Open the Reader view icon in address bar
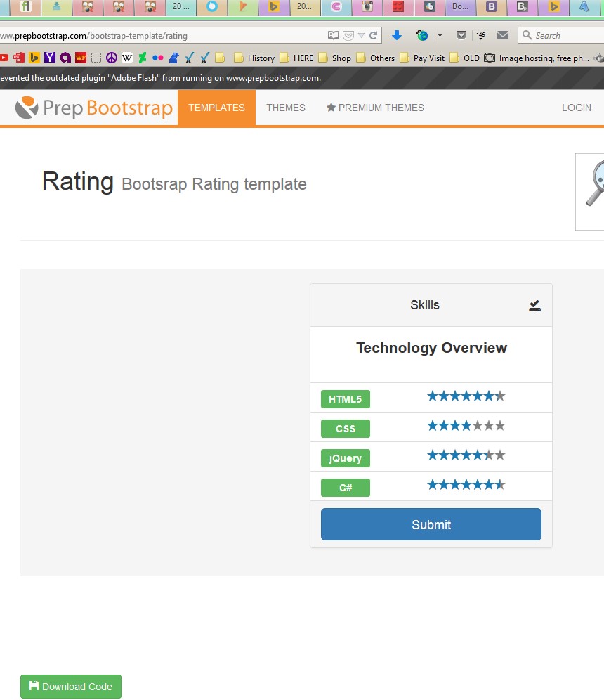 pyautogui.click(x=334, y=35)
